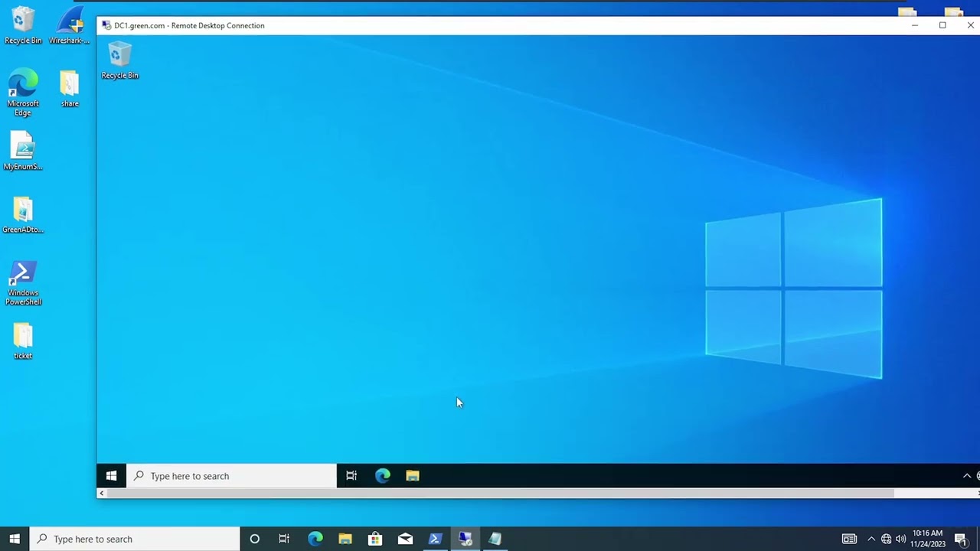
Task: Select the 'share' folder on the desktop
Action: pyautogui.click(x=70, y=89)
